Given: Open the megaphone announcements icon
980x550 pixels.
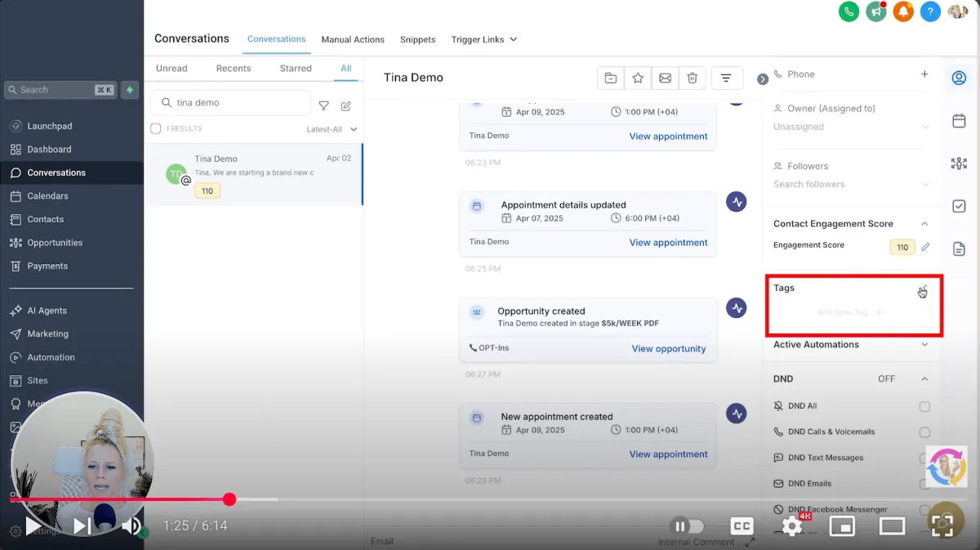Looking at the screenshot, I should [x=876, y=11].
